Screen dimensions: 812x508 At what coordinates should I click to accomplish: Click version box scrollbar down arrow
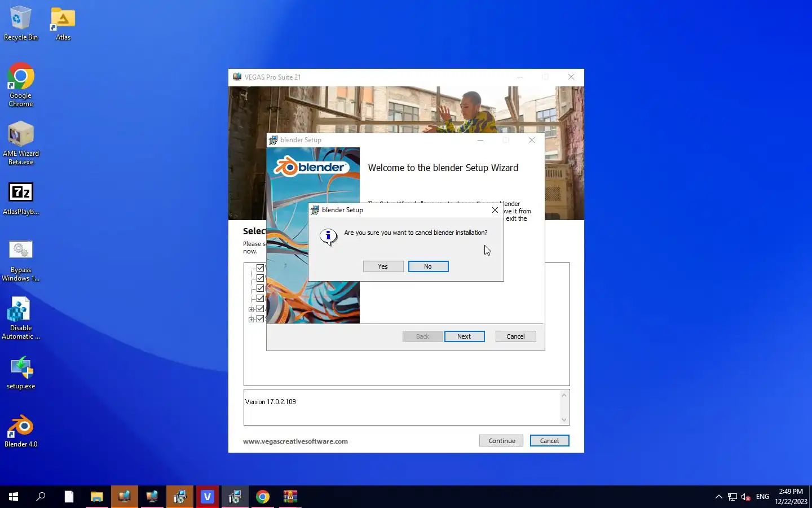[x=564, y=419]
